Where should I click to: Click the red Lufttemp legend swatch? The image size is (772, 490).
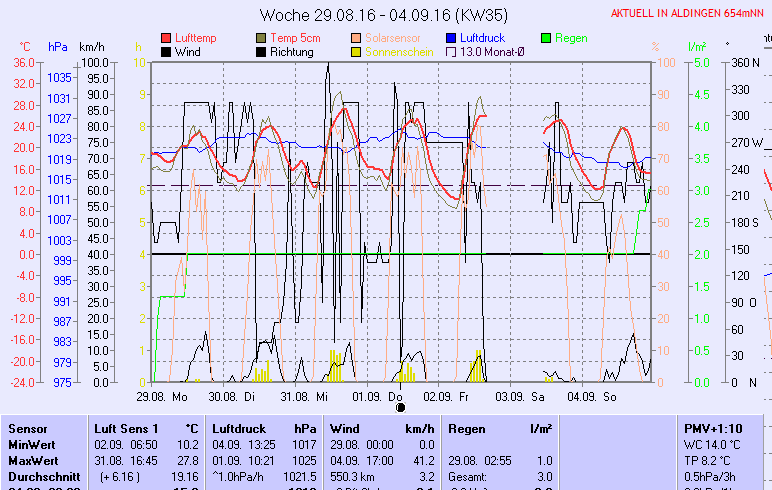166,38
